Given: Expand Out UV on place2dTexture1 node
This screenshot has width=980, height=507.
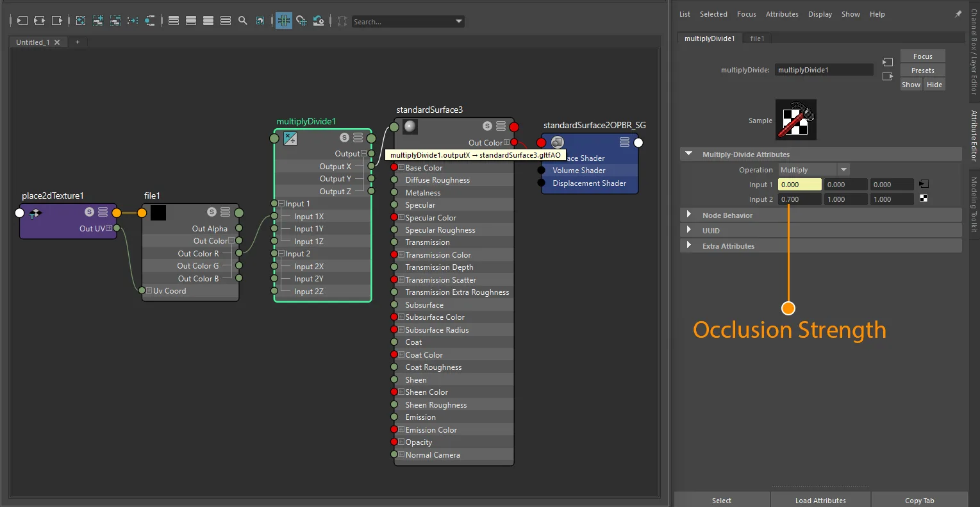Looking at the screenshot, I should point(109,229).
